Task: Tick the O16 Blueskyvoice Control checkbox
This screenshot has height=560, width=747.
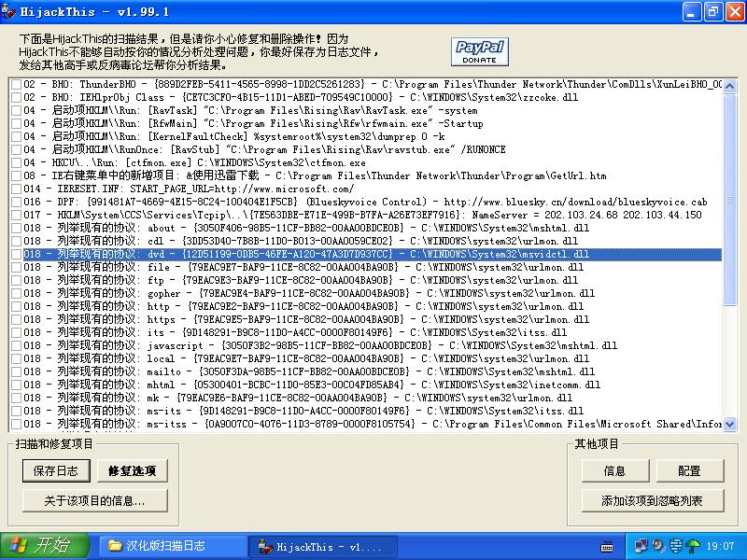Action: click(x=16, y=202)
